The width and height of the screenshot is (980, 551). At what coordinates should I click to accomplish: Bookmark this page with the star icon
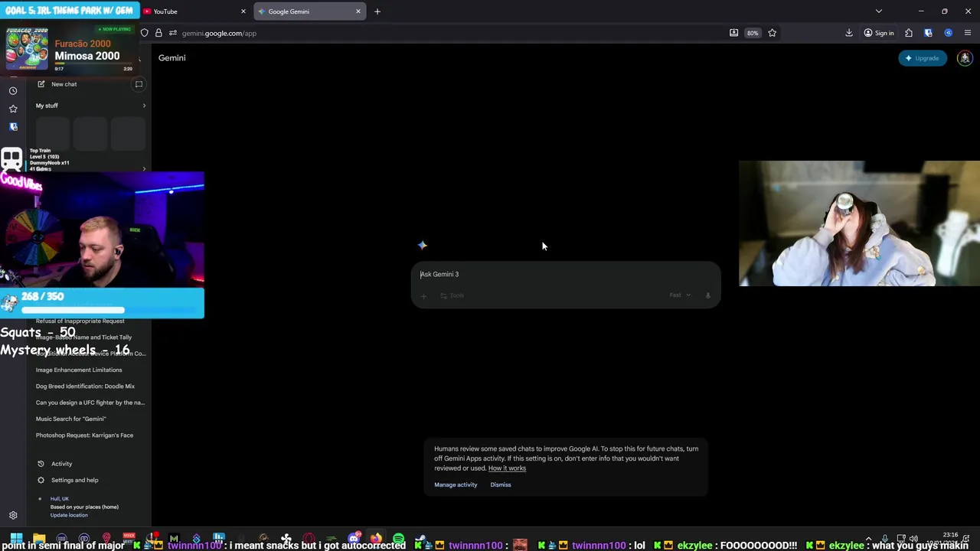(772, 33)
